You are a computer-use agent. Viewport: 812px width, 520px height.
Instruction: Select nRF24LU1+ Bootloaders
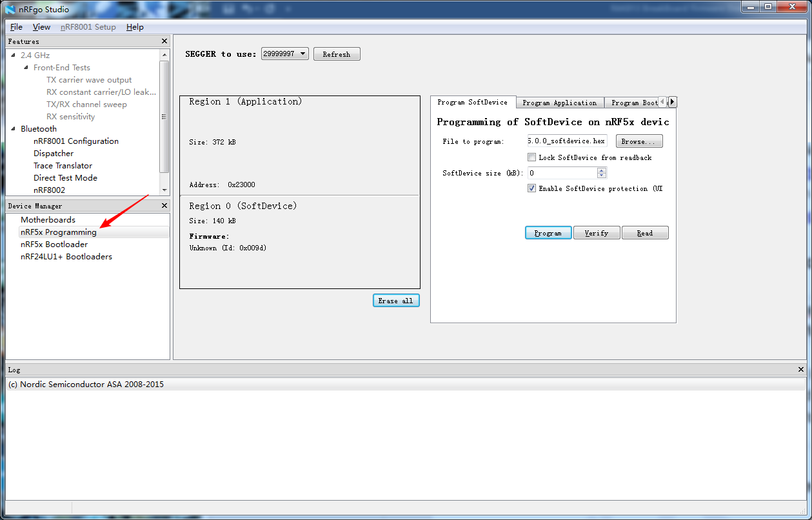click(66, 257)
